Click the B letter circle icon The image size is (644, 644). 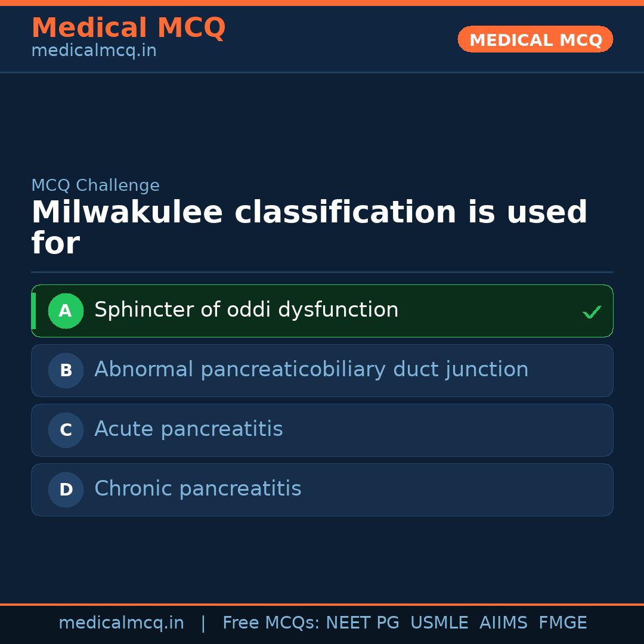[x=66, y=370]
